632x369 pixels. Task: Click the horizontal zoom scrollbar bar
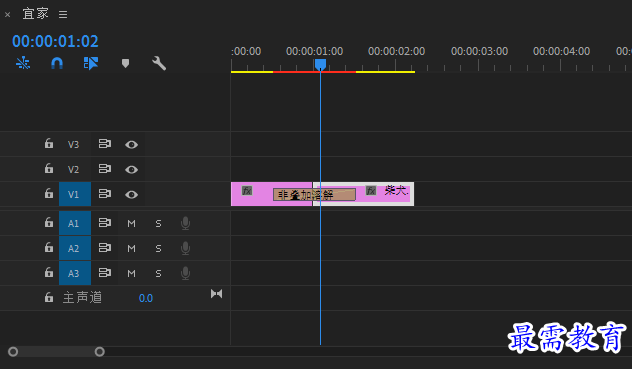point(56,352)
